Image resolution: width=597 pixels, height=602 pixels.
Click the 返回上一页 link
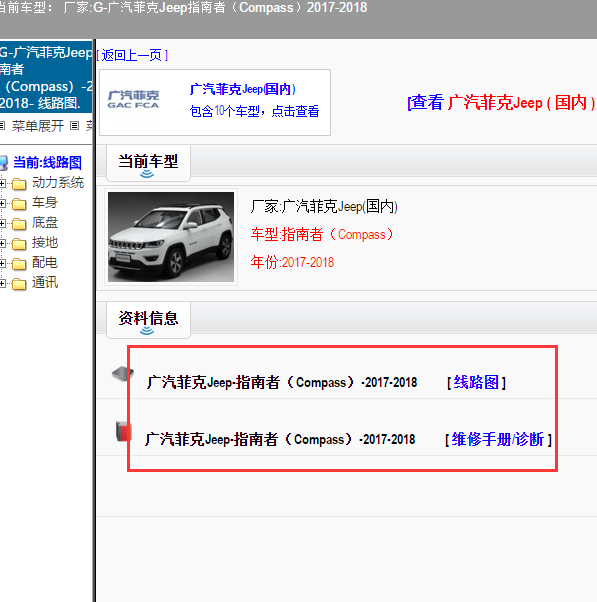coord(132,55)
